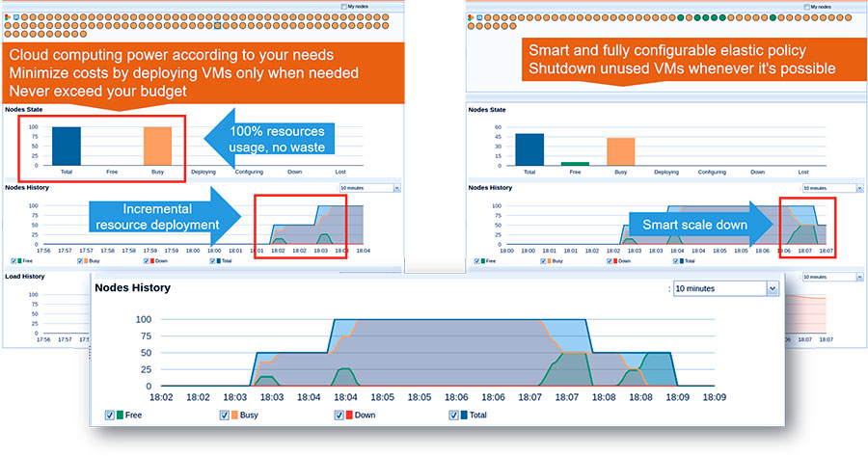Select first orange node in second row, right panel

(471, 26)
